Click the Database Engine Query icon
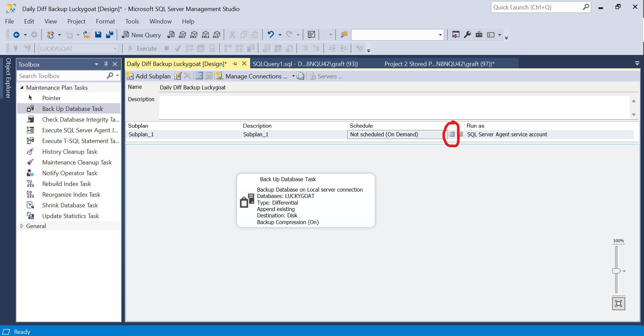 (171, 35)
